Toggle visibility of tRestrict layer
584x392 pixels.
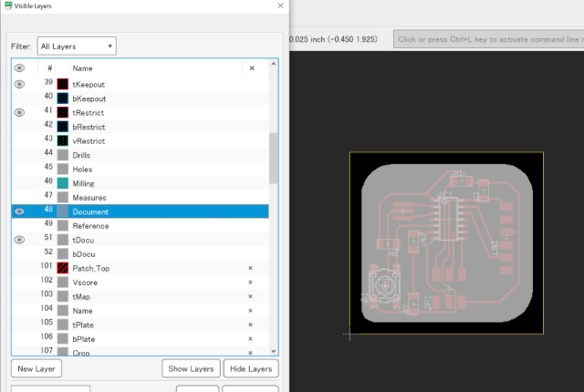pyautogui.click(x=19, y=112)
